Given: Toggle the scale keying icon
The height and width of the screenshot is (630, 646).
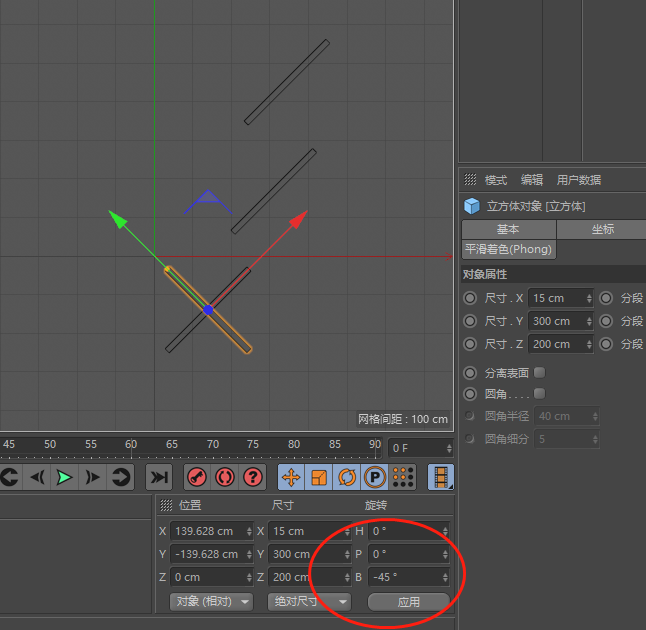Looking at the screenshot, I should (x=319, y=477).
